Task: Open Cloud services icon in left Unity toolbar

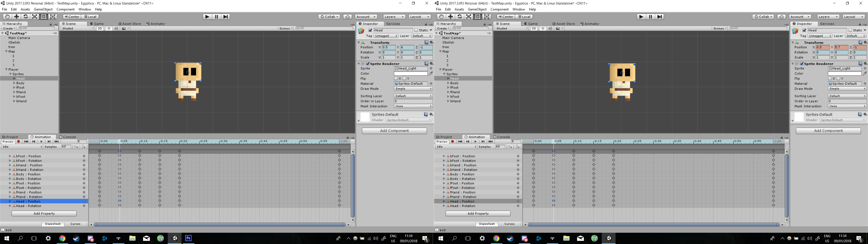Action: (347, 16)
